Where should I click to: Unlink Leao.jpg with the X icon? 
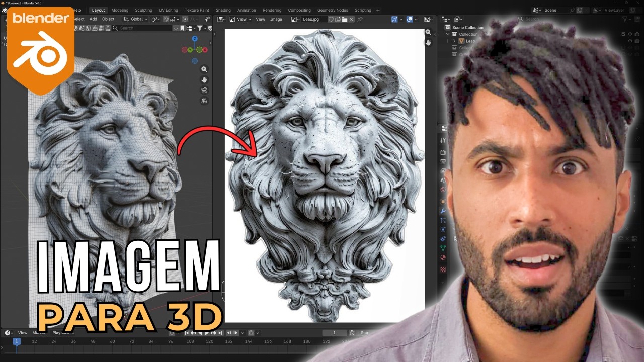(x=351, y=19)
